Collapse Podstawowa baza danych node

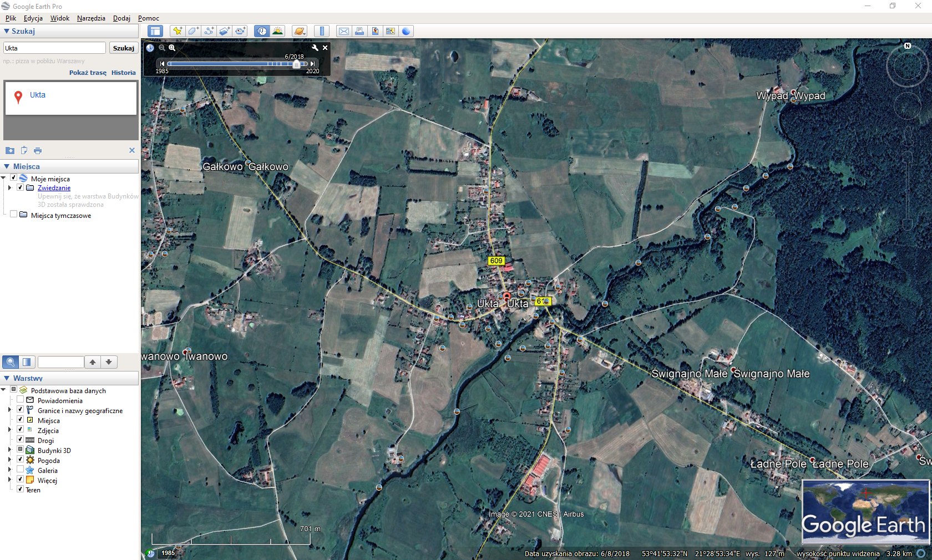(3, 390)
